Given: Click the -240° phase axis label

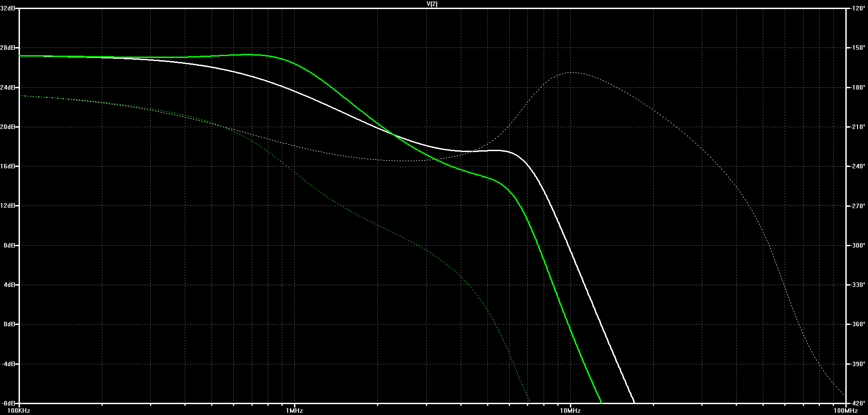Looking at the screenshot, I should (x=858, y=166).
